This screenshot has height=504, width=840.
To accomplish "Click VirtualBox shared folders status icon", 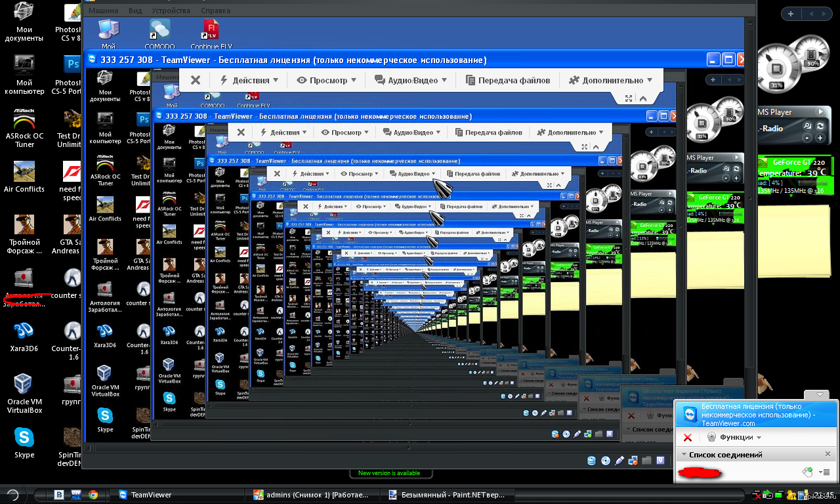I will (x=646, y=461).
